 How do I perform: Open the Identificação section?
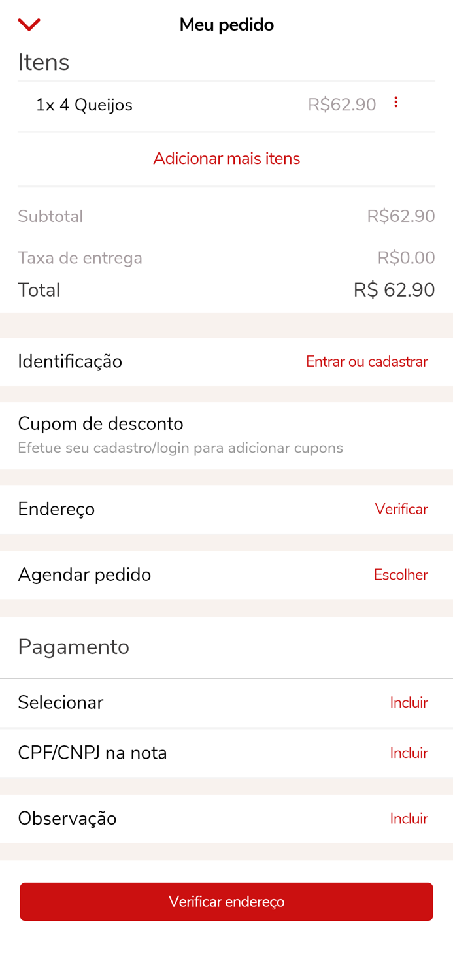pyautogui.click(x=70, y=362)
